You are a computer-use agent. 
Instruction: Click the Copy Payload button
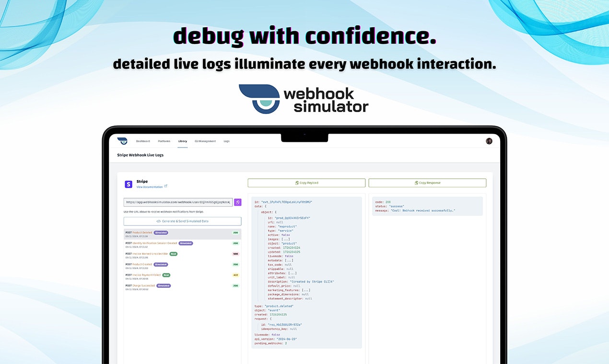coord(306,183)
